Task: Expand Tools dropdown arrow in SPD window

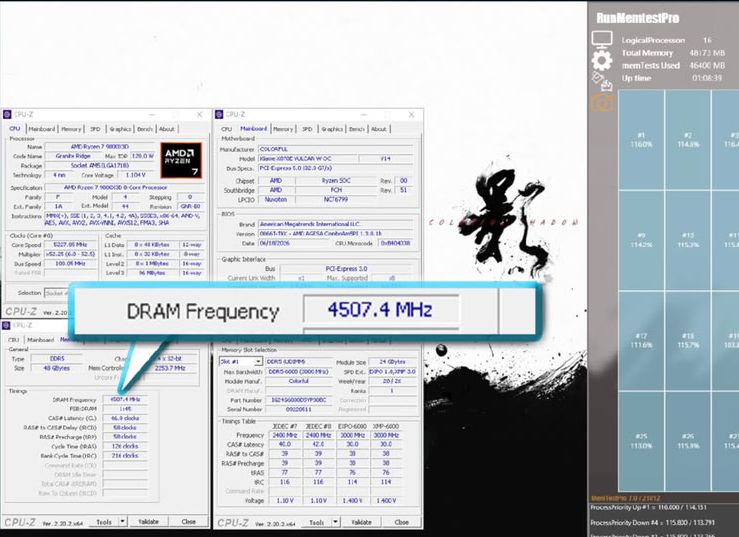Action: 335,522
